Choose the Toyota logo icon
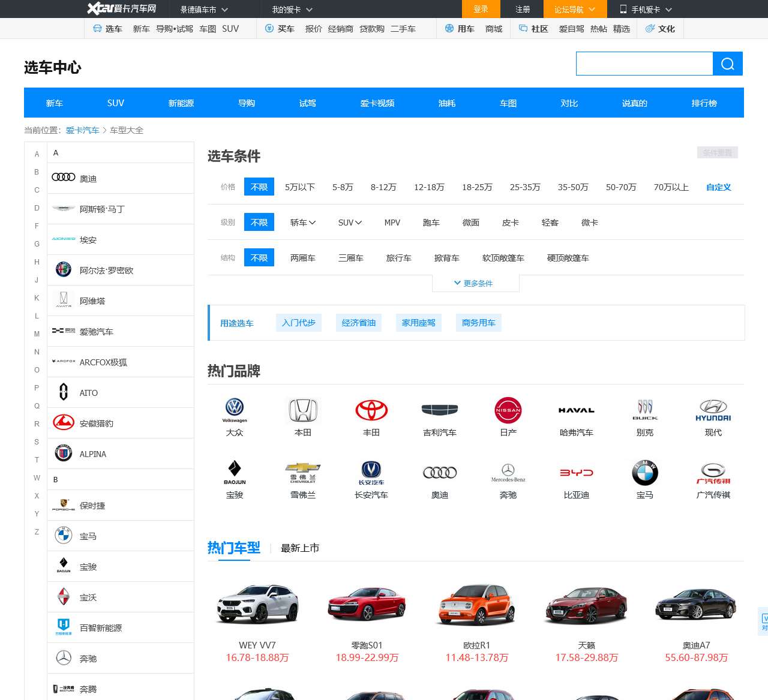The width and height of the screenshot is (768, 700). pyautogui.click(x=371, y=410)
